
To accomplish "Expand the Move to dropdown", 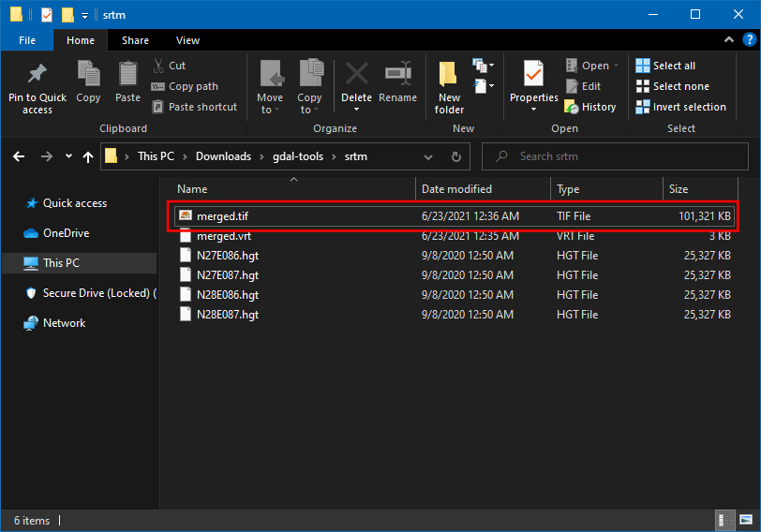I will coord(270,110).
